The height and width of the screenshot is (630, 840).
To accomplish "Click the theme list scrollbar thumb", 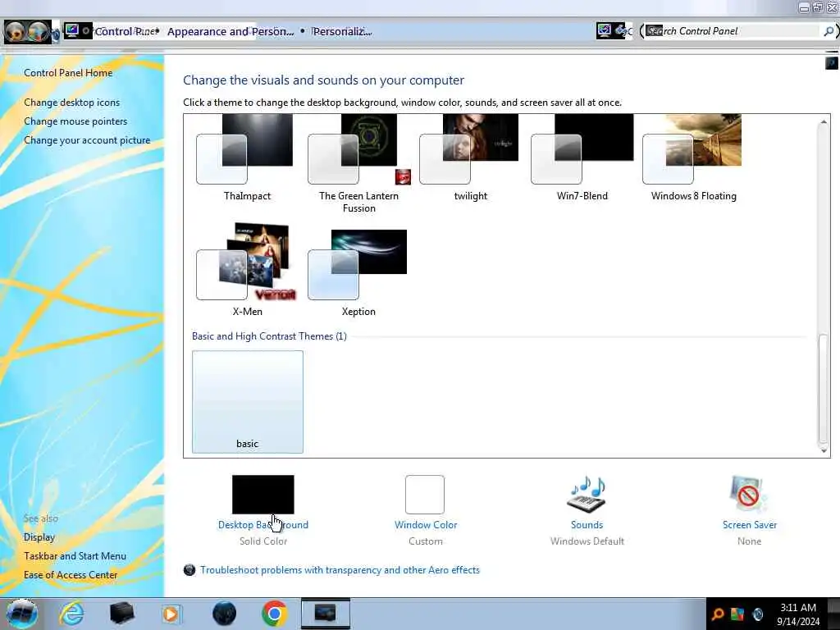I will (823, 387).
